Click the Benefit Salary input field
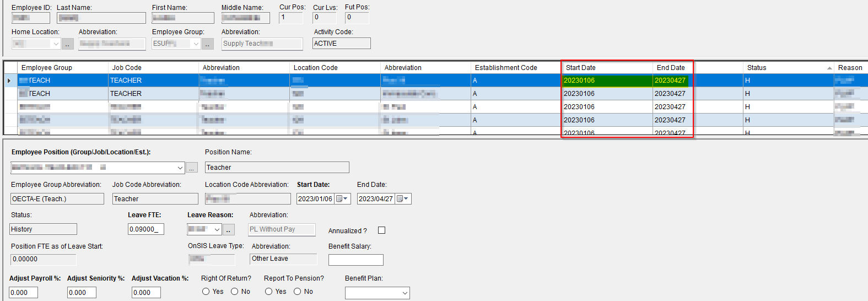Screen dimensions: 868x301 click(356, 260)
